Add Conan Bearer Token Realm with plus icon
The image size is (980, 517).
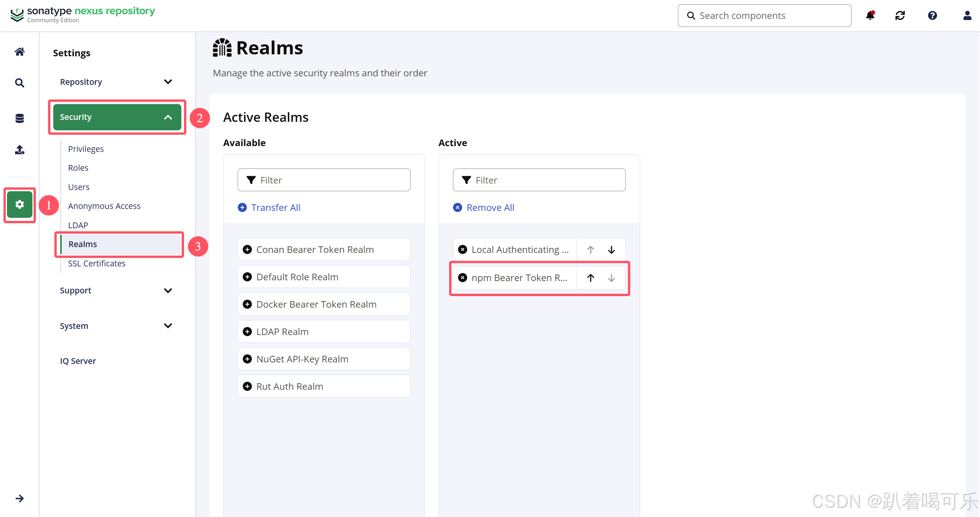pyautogui.click(x=247, y=250)
